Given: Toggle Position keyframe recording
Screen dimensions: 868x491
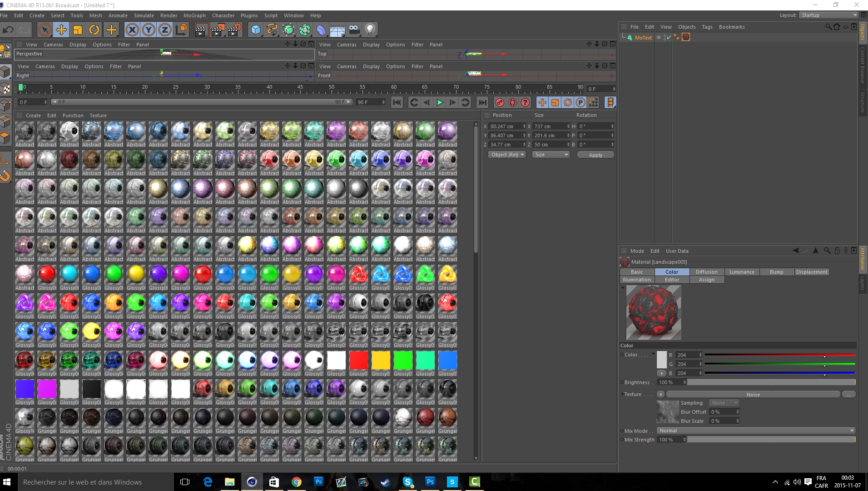Looking at the screenshot, I should tap(542, 102).
